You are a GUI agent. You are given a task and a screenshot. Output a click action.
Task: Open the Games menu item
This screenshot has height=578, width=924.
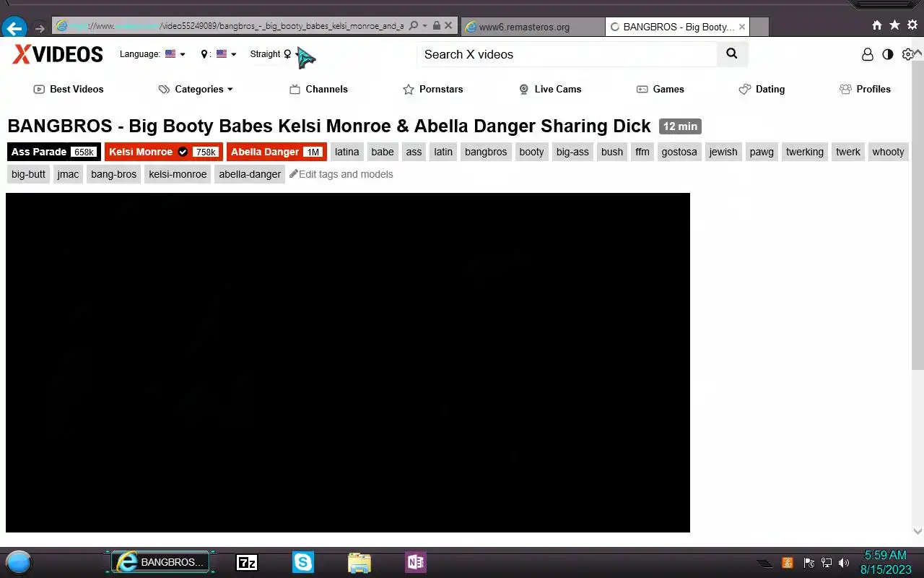pyautogui.click(x=660, y=89)
